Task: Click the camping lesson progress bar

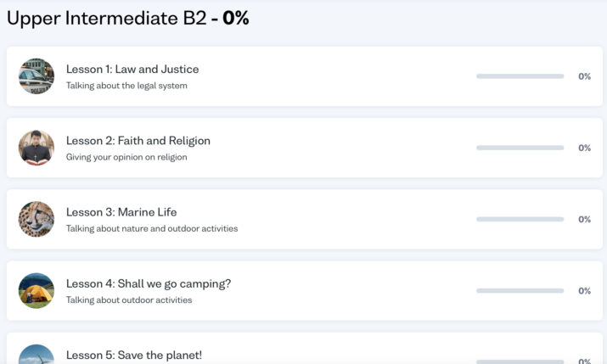Action: pyautogui.click(x=520, y=291)
